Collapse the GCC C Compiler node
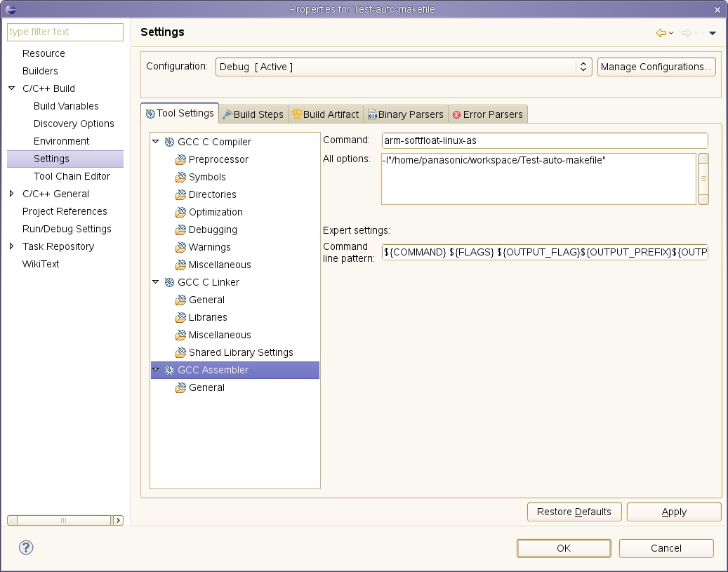 tap(156, 142)
